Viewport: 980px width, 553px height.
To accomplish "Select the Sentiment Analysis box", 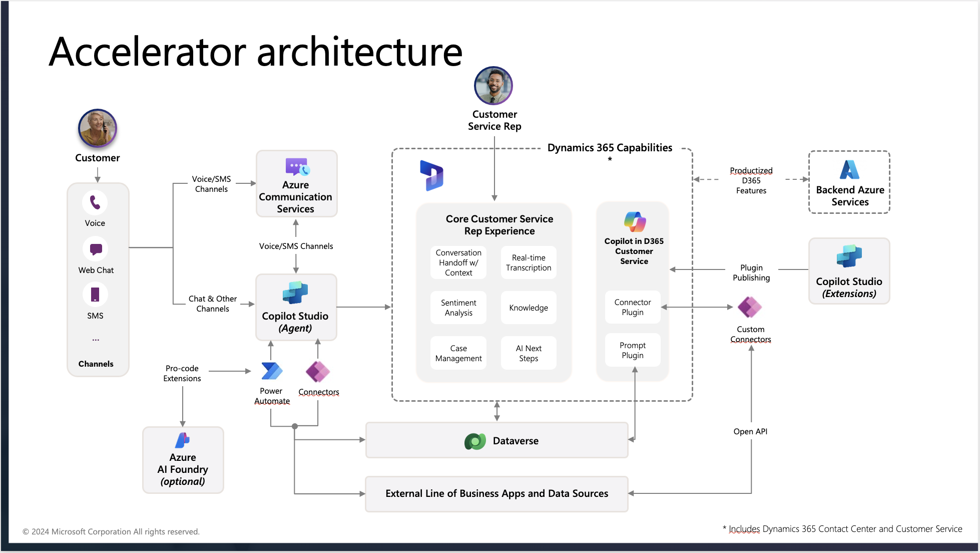I will (458, 308).
